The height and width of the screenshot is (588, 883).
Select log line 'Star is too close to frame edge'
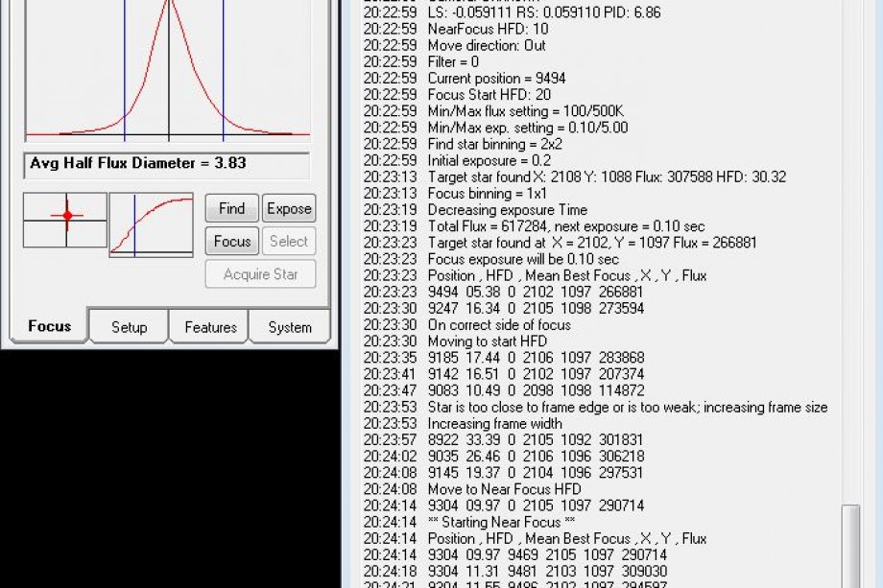596,407
